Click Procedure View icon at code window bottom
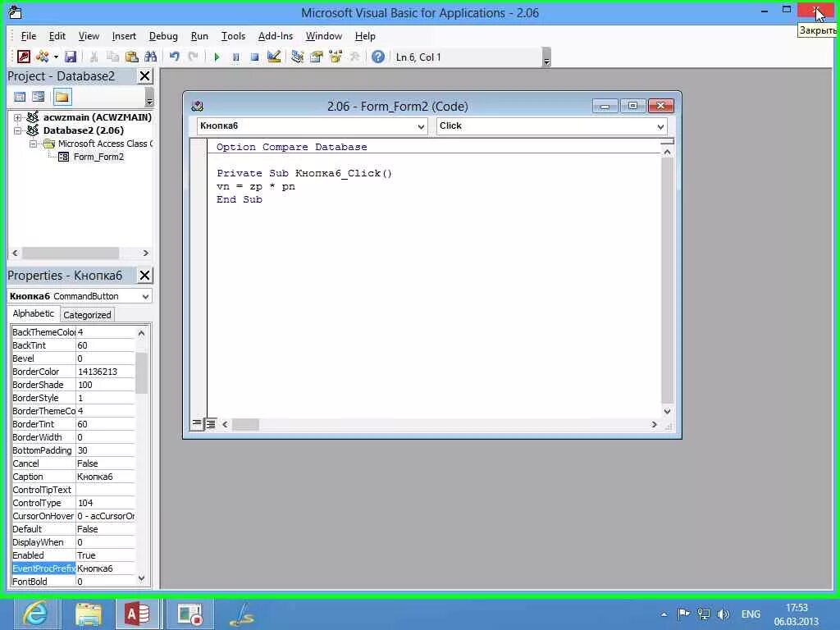Screen dimensions: 840x630 (x=197, y=424)
